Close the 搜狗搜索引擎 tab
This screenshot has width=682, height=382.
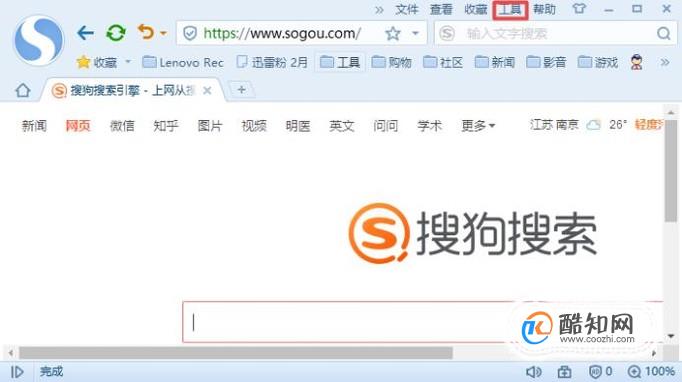coord(207,90)
